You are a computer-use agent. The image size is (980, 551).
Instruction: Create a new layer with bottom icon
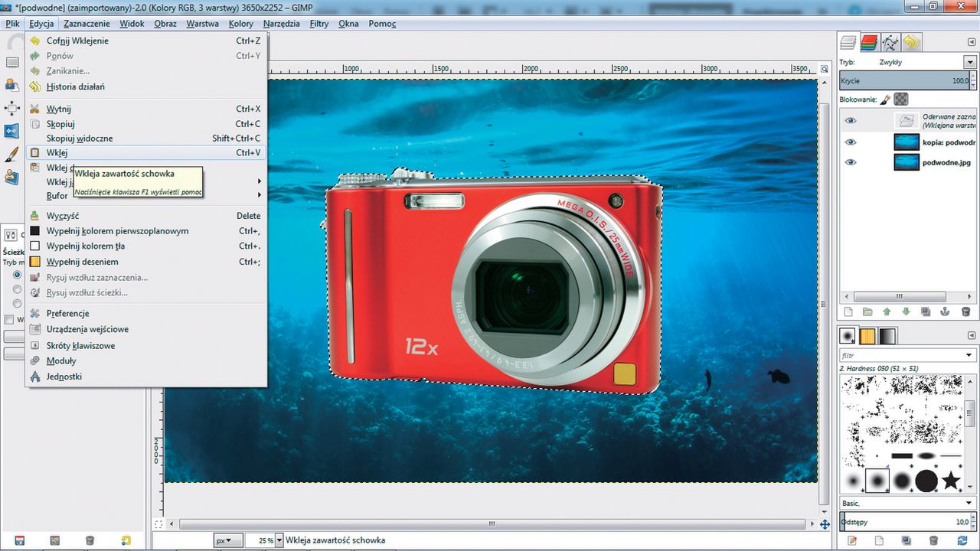coord(848,311)
